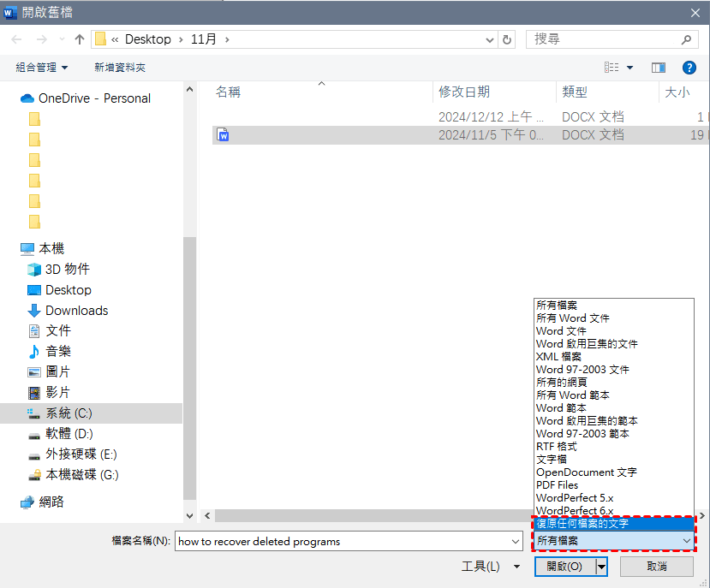Click the magnifier search icon

[686, 40]
